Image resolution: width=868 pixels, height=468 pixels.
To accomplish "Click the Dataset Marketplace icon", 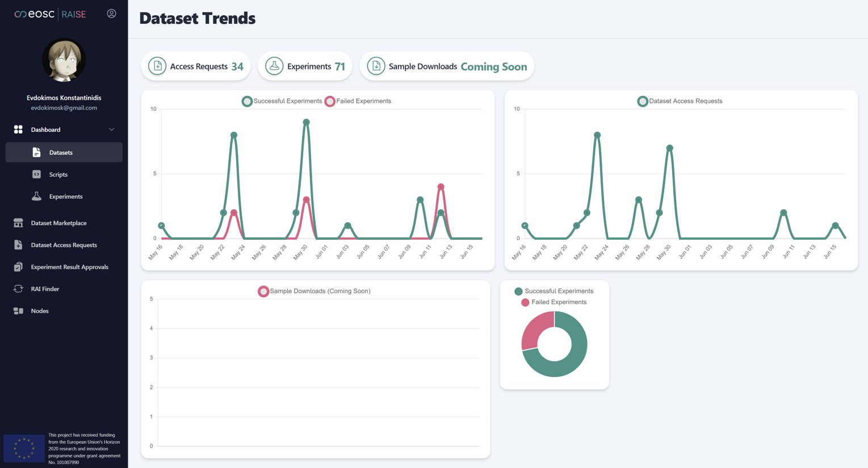I will pos(19,223).
